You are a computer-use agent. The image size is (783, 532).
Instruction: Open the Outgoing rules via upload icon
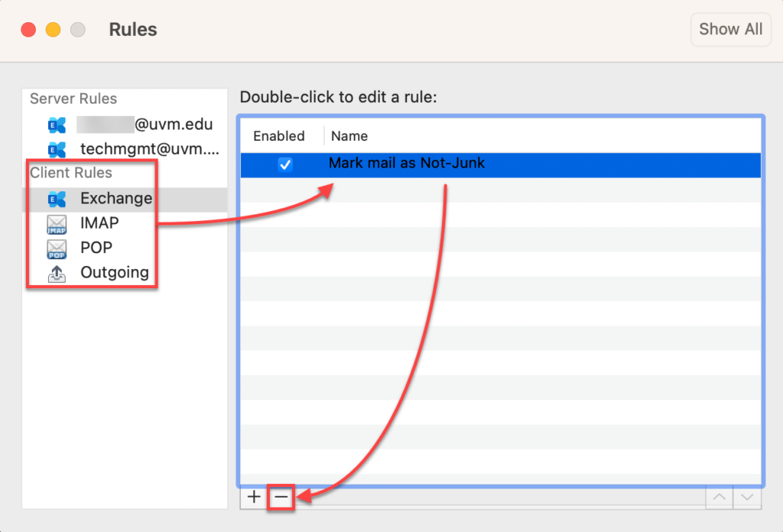click(x=57, y=272)
